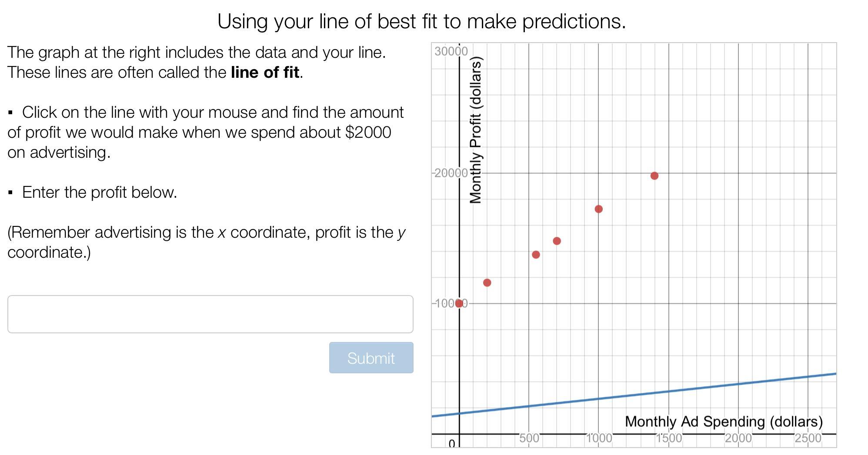Click the 20000 label on the y-axis

[x=451, y=173]
